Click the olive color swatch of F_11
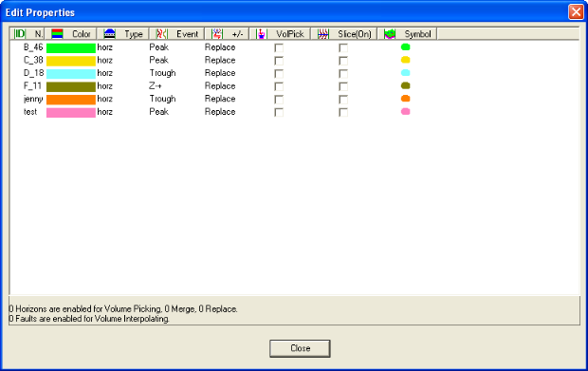Viewport: 588px width, 371px height. [x=71, y=86]
